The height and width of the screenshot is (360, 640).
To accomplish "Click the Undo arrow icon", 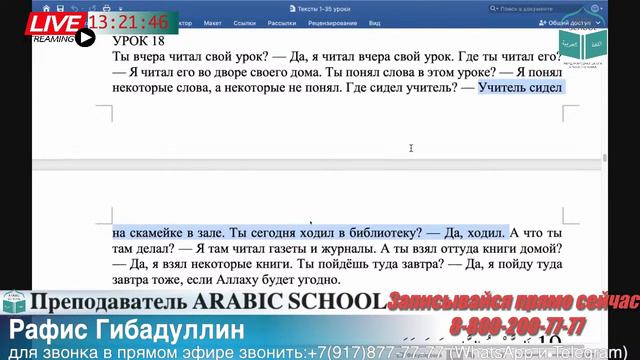I will [75, 8].
